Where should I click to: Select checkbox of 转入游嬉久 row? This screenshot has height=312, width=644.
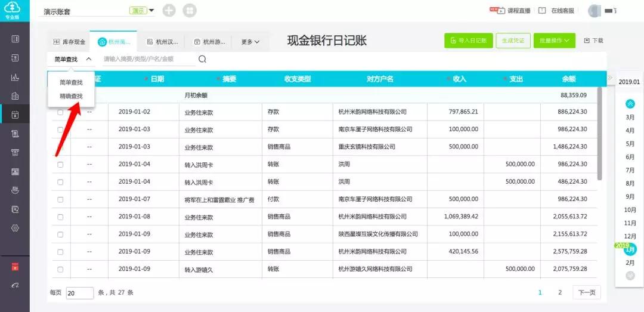point(60,270)
